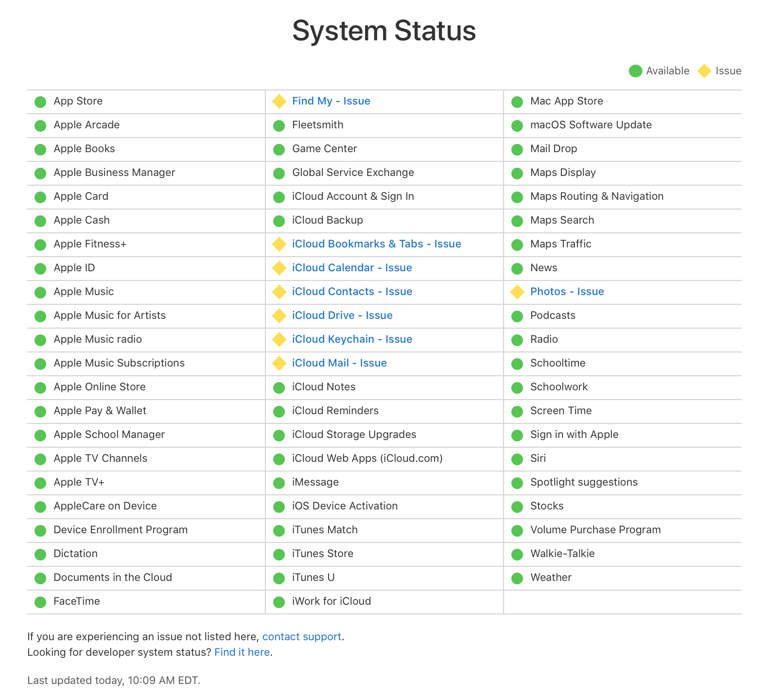Click the yellow diamond beside iCloud Mail
Screen dimensions: 767x700
[x=279, y=364]
